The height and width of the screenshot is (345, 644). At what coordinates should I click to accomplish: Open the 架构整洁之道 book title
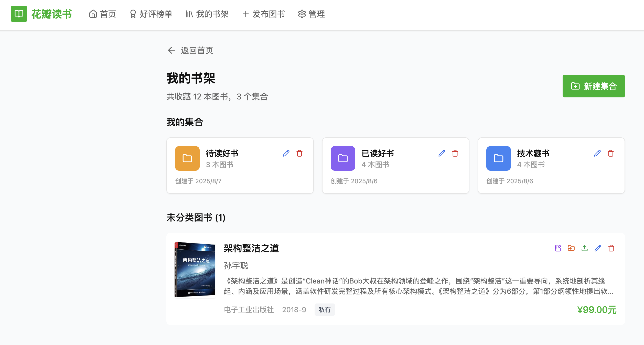[251, 248]
